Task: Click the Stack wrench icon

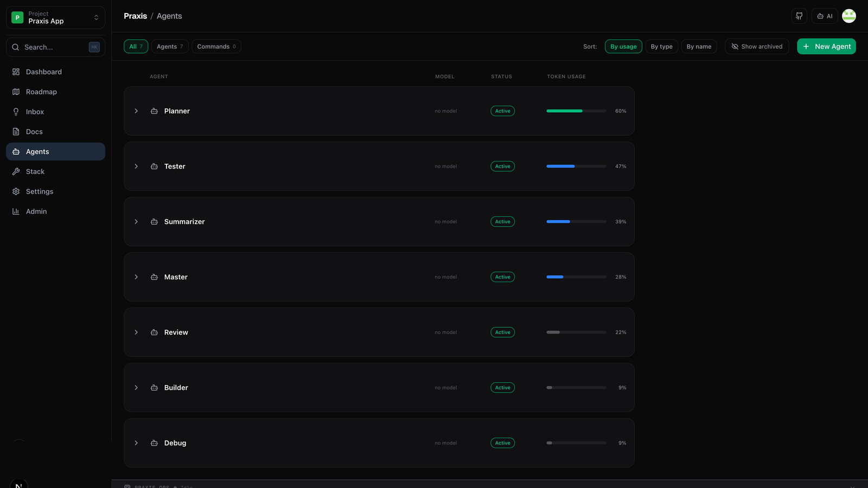Action: 16,171
